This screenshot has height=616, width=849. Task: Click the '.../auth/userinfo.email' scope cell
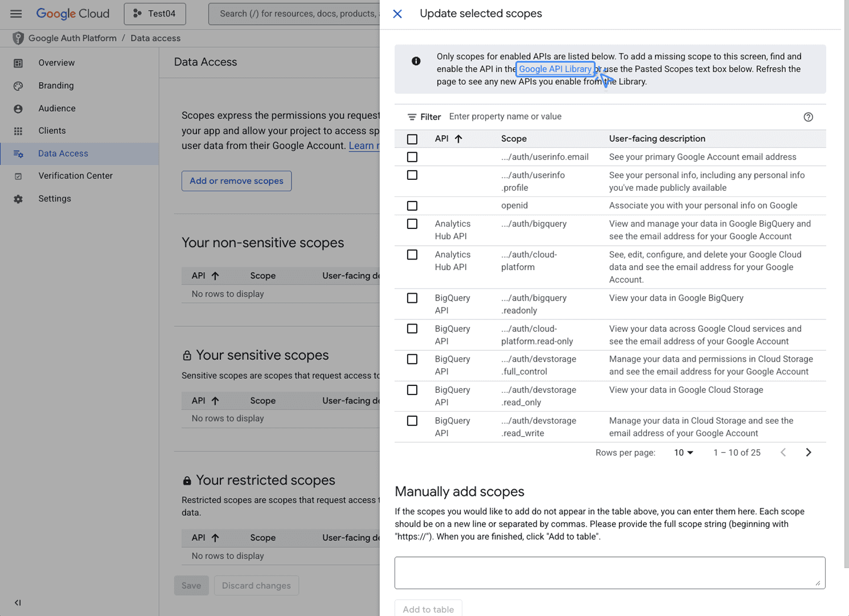545,157
